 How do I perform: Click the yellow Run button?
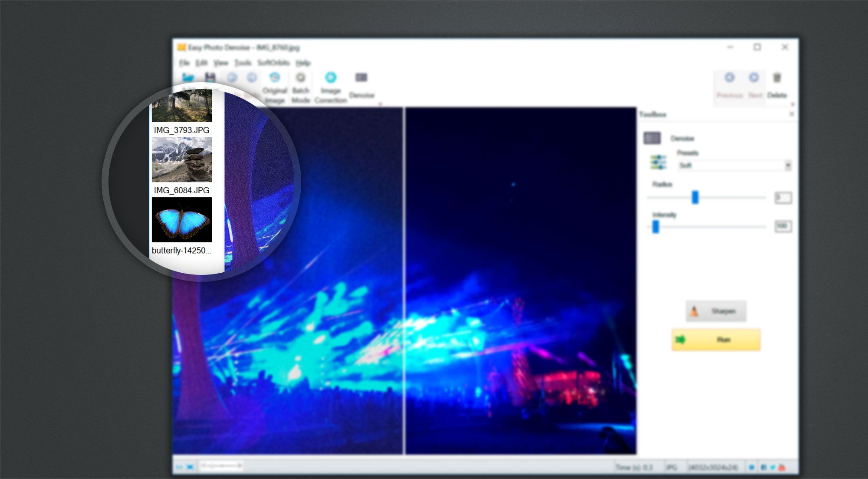click(716, 339)
